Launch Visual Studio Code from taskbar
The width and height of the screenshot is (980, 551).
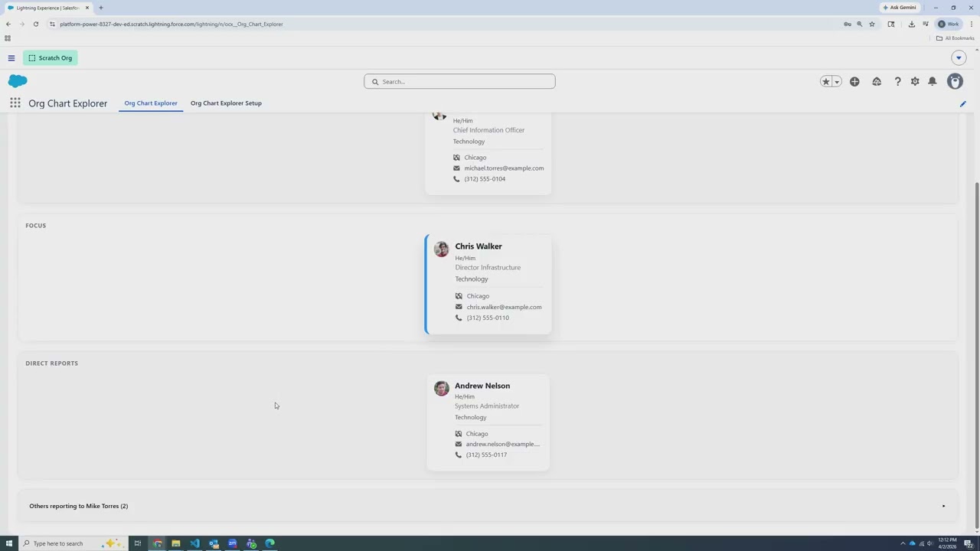pos(195,543)
